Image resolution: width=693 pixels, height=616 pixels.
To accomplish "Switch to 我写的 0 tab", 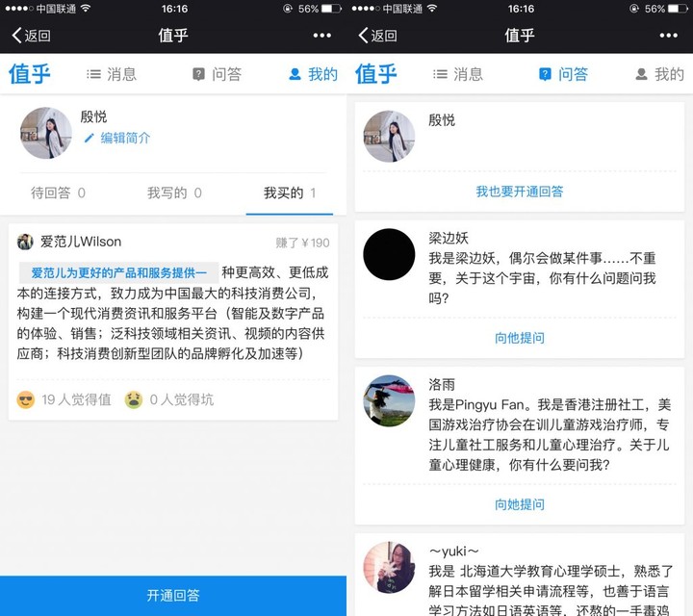I will pos(174,193).
